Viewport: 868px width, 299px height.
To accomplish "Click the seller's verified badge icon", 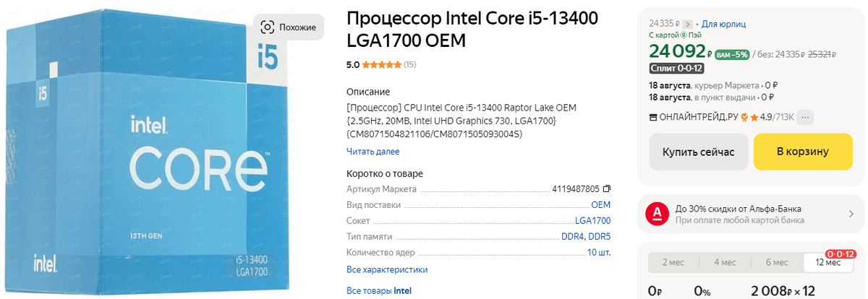I will [x=743, y=117].
